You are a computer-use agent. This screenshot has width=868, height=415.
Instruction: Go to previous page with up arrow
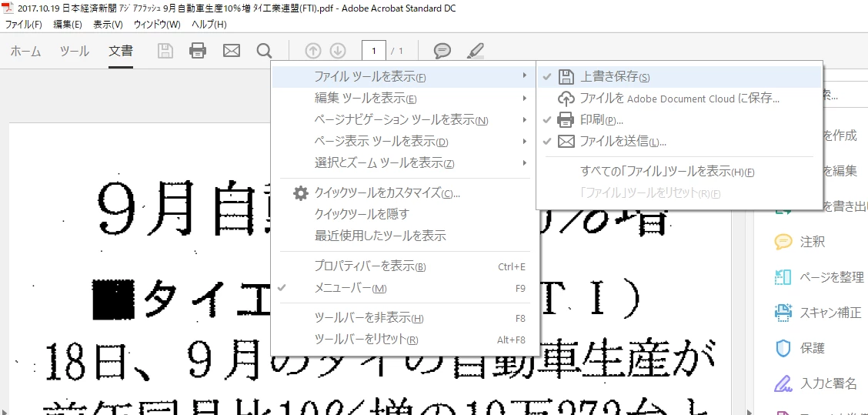click(x=313, y=51)
